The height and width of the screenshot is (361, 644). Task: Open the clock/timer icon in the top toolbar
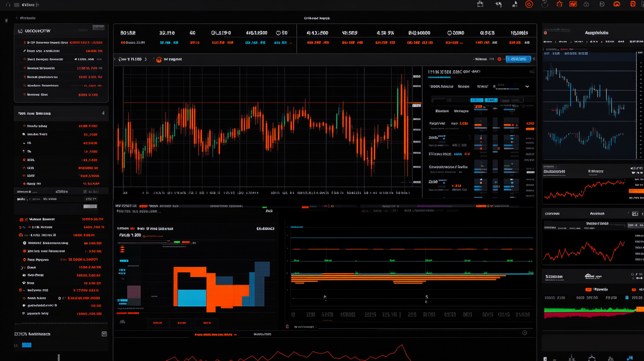tap(545, 4)
